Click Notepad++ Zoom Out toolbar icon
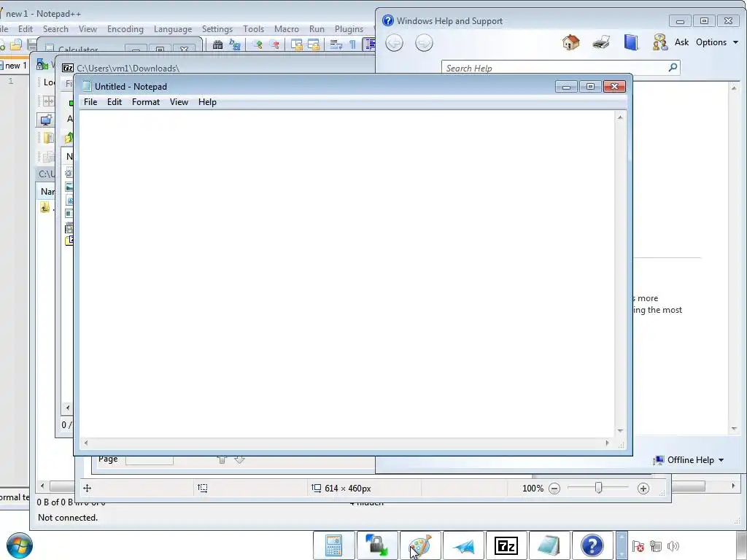The image size is (747, 560). tap(274, 44)
